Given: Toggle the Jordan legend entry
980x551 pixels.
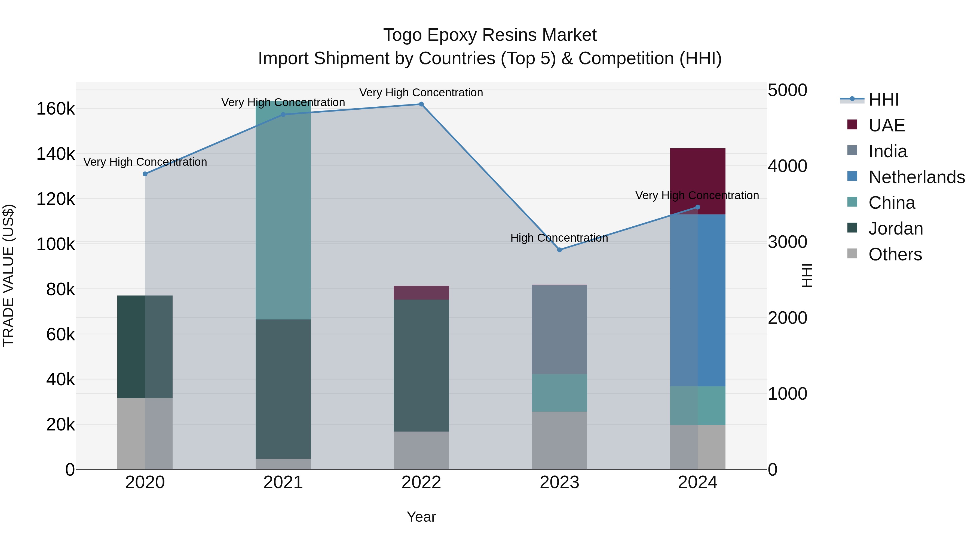Looking at the screenshot, I should click(885, 229).
